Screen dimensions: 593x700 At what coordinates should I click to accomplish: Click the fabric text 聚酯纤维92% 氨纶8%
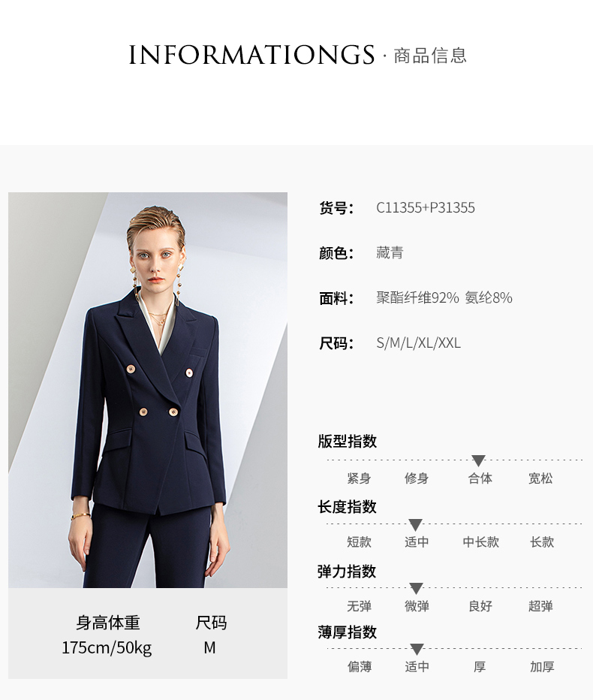tap(444, 297)
